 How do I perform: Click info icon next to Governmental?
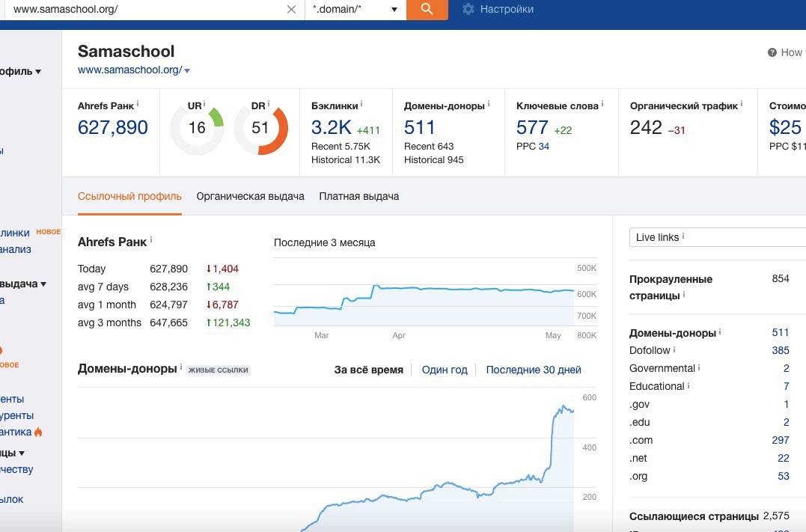click(x=699, y=367)
